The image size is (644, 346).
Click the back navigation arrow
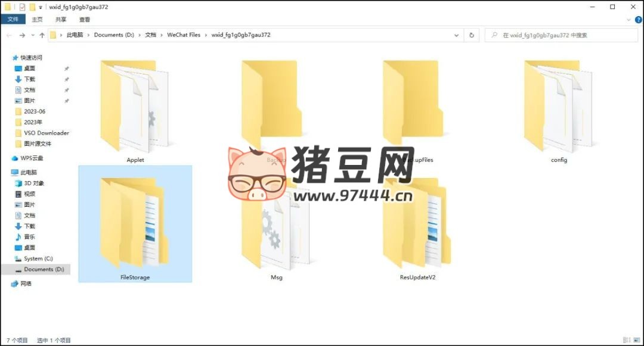(9, 35)
